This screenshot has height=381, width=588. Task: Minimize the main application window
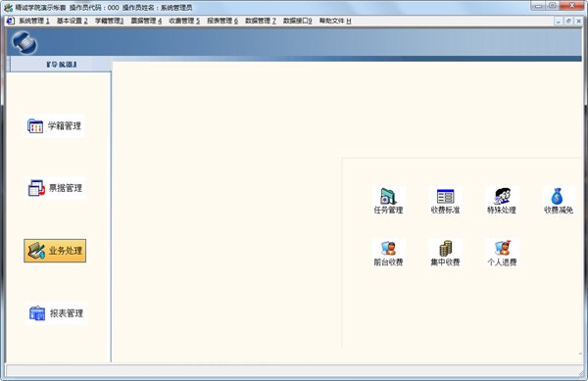point(538,6)
